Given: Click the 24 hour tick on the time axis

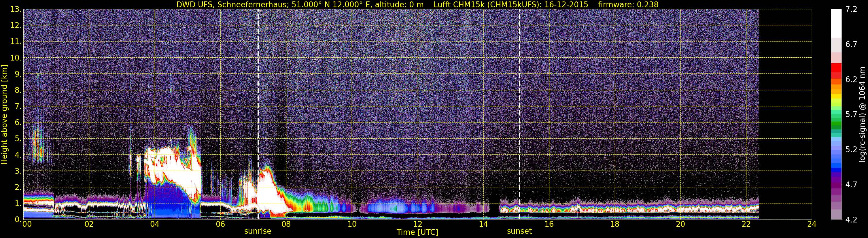Looking at the screenshot, I should [812, 224].
